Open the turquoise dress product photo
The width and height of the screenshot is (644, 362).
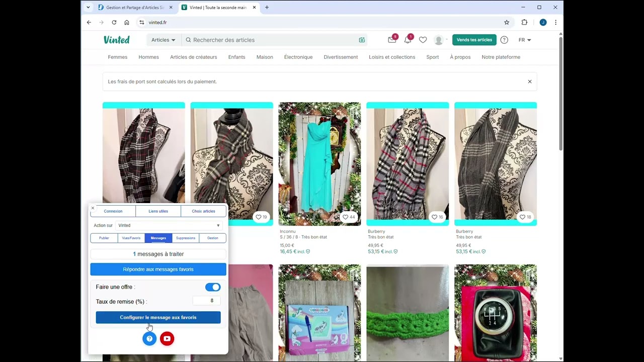[x=319, y=164]
